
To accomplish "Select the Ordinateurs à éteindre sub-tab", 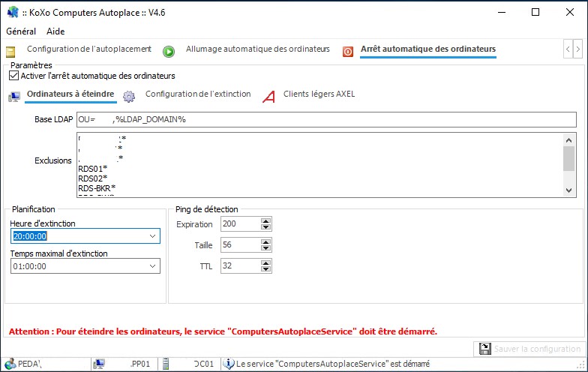I will click(70, 94).
